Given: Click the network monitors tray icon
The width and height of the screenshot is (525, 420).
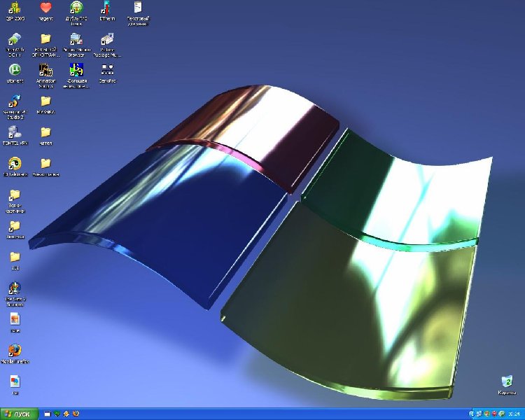Looking at the screenshot, I should [479, 414].
